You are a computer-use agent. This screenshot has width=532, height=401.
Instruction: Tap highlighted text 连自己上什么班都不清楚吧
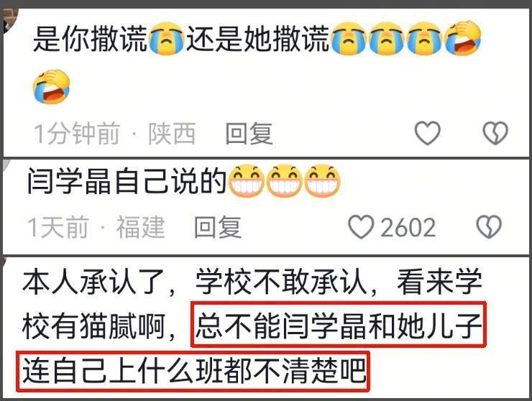coord(193,371)
